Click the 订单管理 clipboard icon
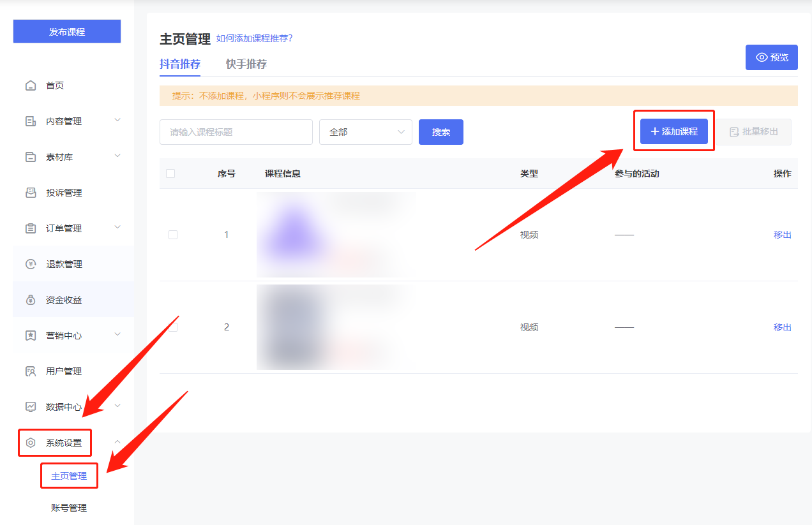The width and height of the screenshot is (812, 525). pyautogui.click(x=31, y=228)
